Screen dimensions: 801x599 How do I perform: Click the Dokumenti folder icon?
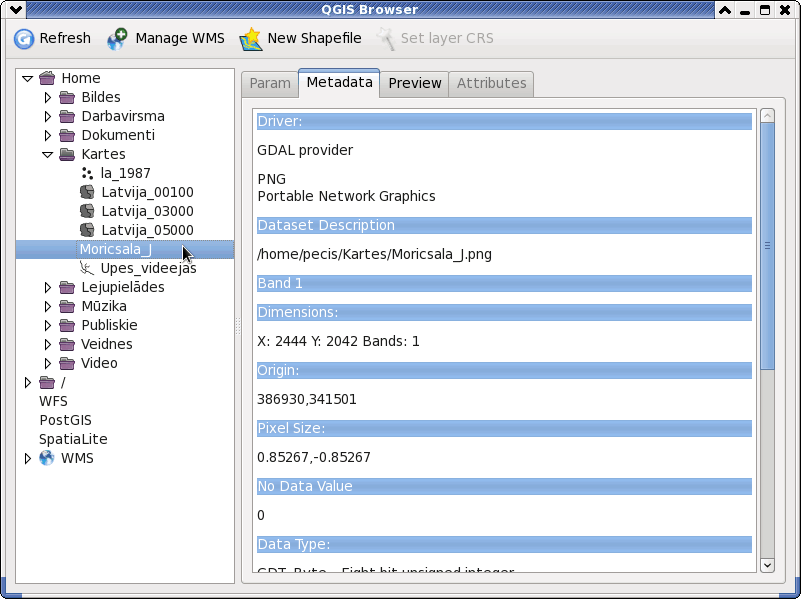click(x=67, y=135)
